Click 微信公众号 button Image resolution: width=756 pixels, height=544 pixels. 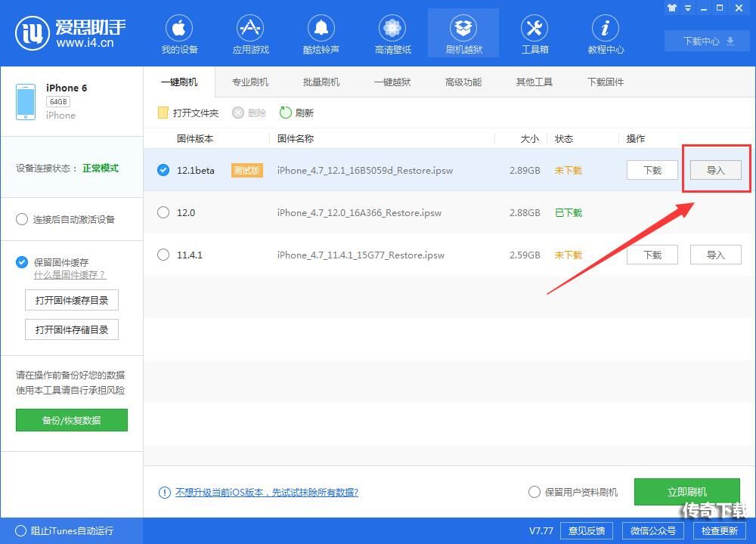click(x=653, y=531)
